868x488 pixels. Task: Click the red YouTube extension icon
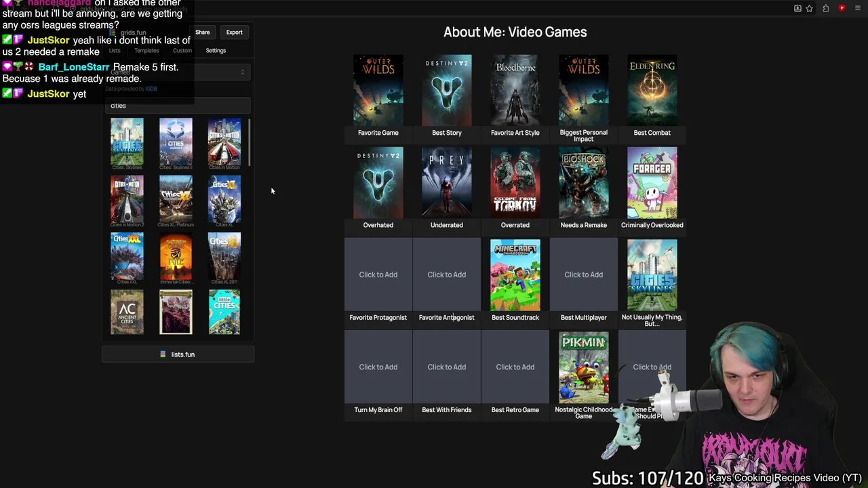[842, 8]
